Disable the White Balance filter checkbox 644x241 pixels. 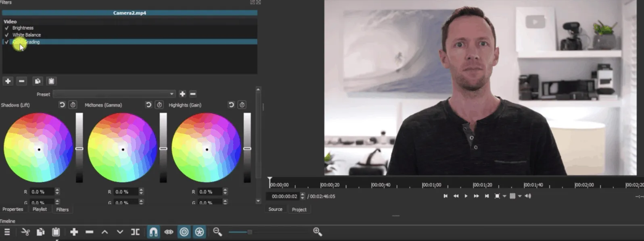[6, 35]
